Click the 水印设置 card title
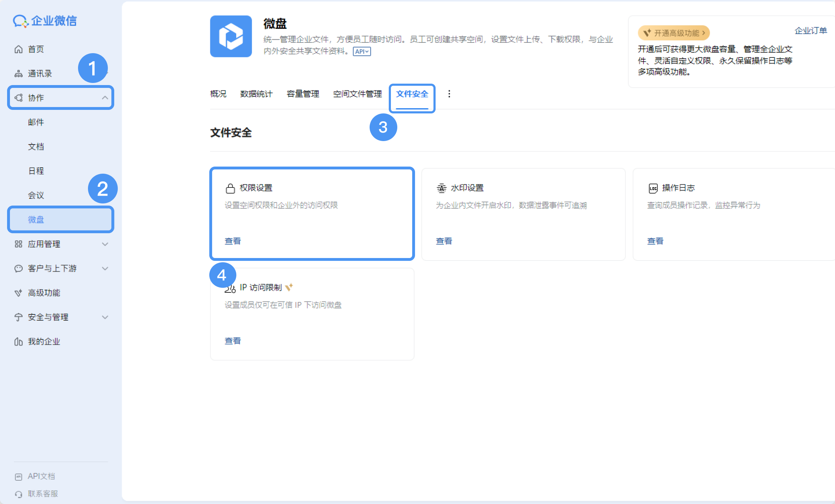The height and width of the screenshot is (504, 835). click(467, 188)
